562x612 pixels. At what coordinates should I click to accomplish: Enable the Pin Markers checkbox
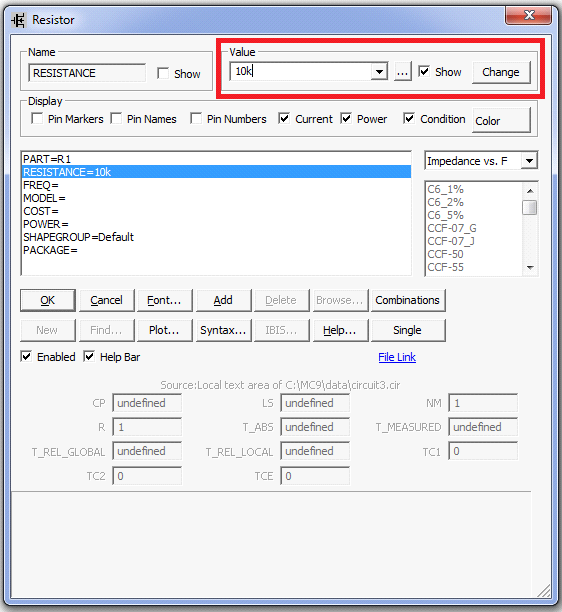coord(37,118)
